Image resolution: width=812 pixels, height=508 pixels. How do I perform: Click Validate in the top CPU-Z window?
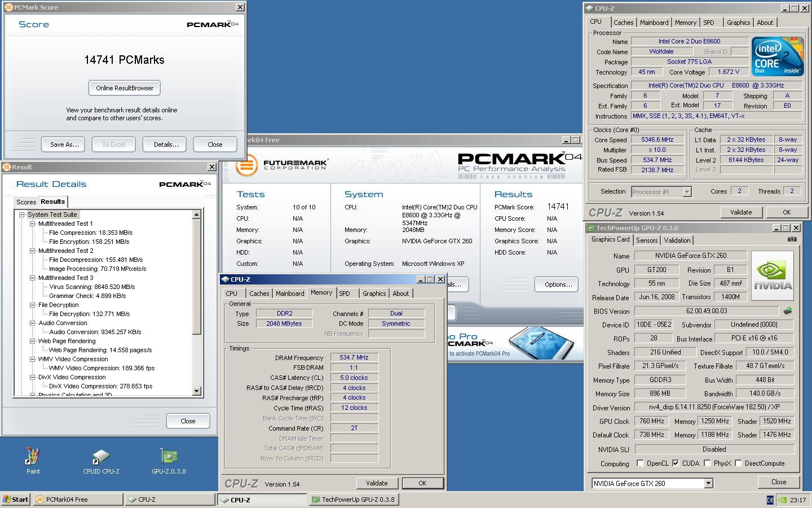[x=741, y=212]
